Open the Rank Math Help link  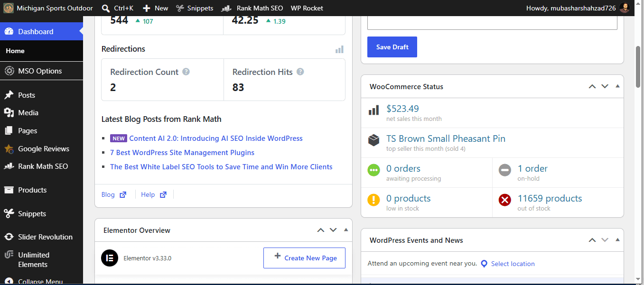tap(154, 194)
